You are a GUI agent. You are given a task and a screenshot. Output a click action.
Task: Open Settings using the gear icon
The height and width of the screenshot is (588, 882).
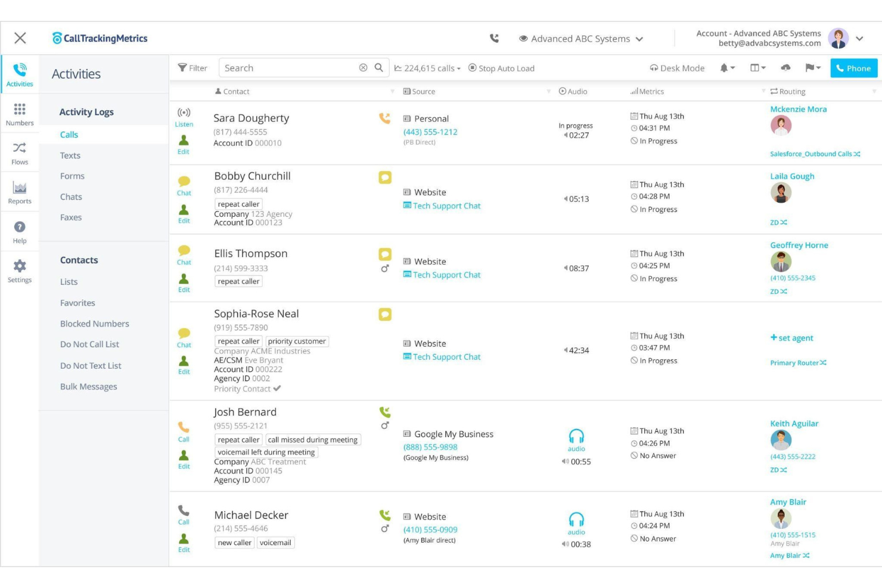[x=20, y=269]
